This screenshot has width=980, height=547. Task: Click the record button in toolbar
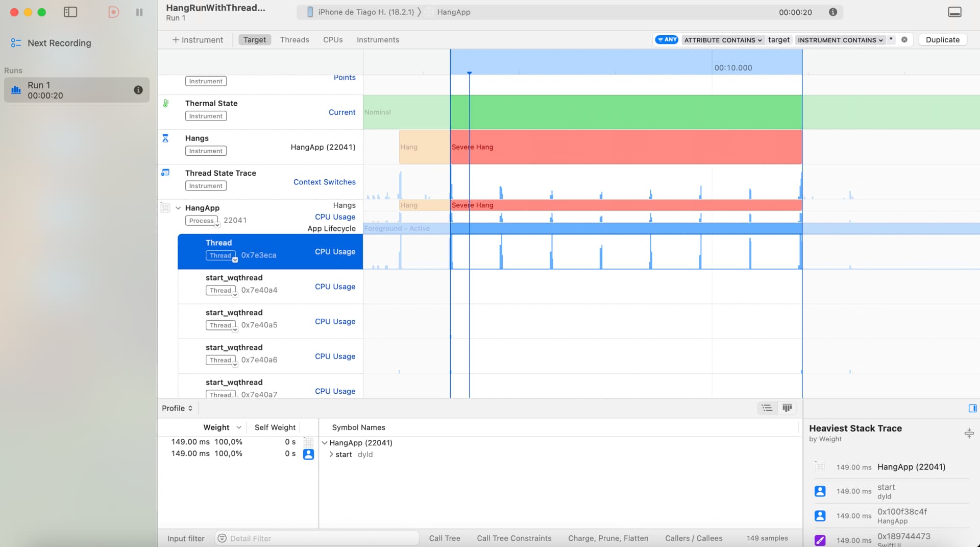point(114,12)
